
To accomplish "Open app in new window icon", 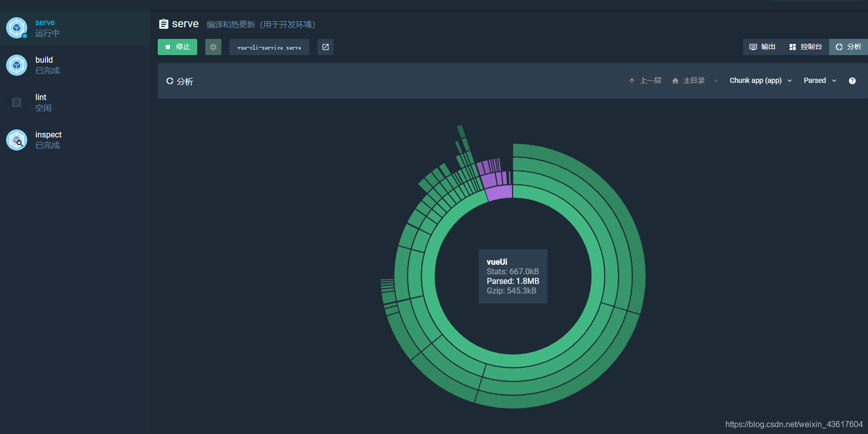I will click(326, 47).
